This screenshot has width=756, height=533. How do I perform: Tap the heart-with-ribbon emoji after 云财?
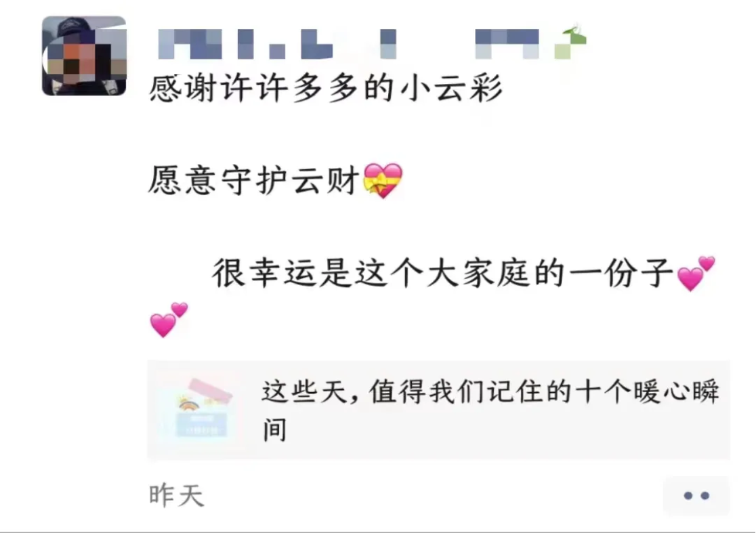[383, 181]
